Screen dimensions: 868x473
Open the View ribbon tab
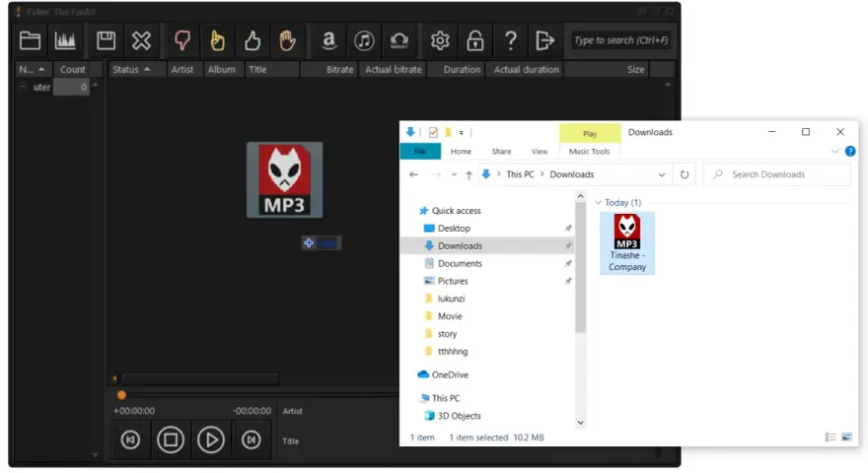coord(540,151)
